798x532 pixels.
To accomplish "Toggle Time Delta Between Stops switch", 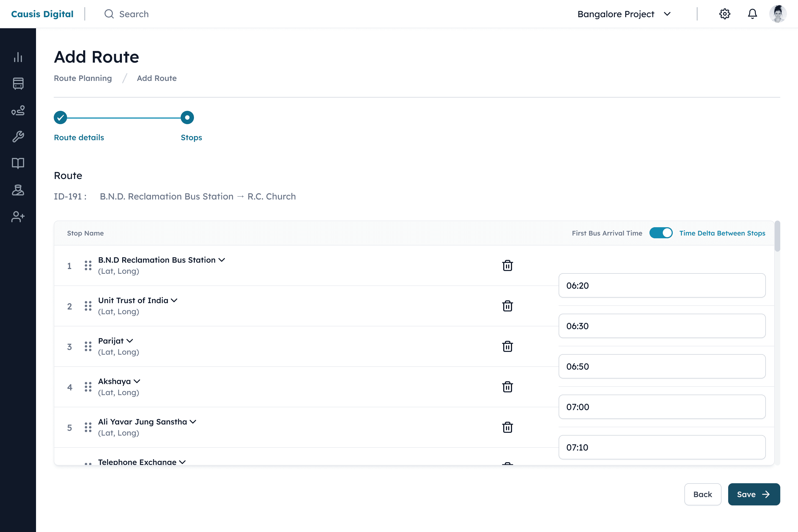I will click(661, 233).
